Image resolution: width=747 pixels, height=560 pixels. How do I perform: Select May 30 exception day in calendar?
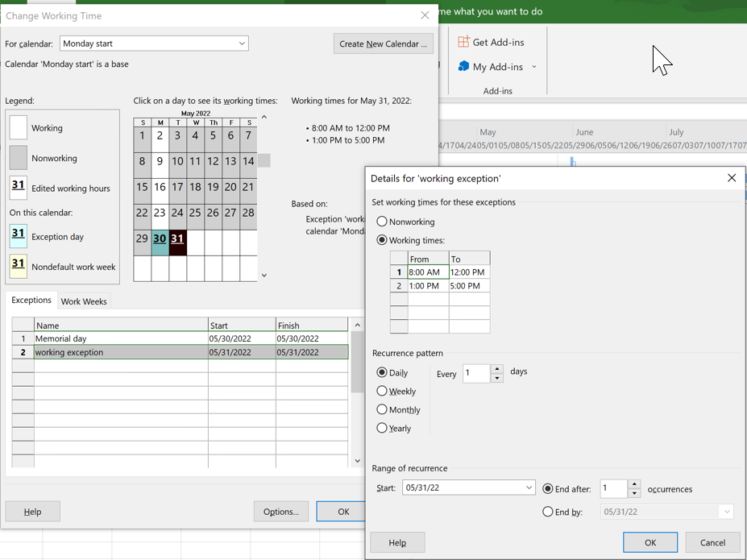[x=160, y=239]
